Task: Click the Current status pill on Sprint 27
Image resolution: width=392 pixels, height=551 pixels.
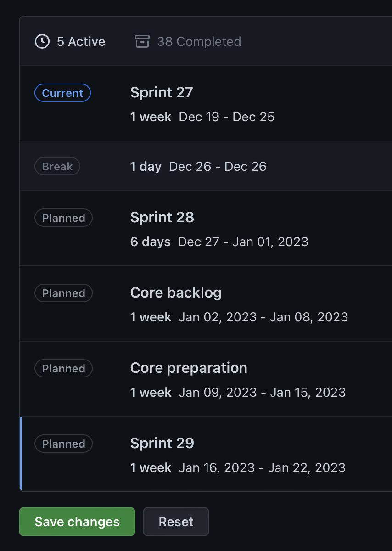Action: [62, 93]
